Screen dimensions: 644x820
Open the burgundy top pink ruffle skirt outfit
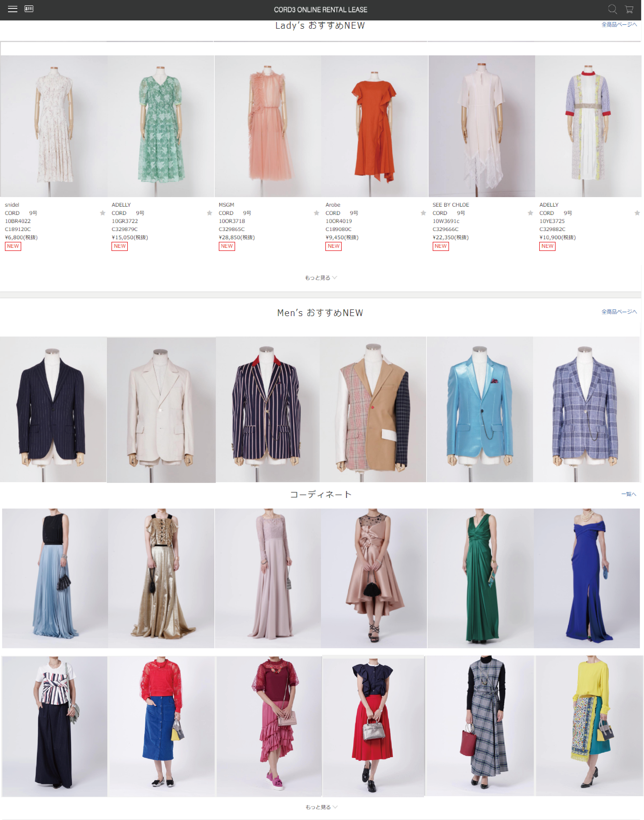tap(269, 727)
